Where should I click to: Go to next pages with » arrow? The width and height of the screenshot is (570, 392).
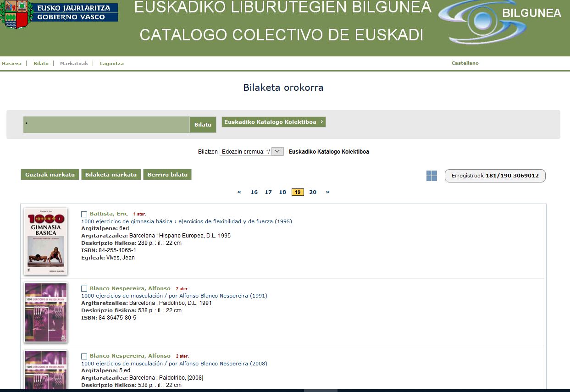pyautogui.click(x=327, y=192)
